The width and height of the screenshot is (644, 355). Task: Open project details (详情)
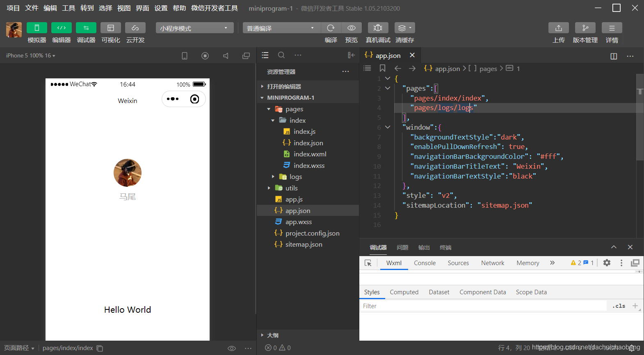click(x=612, y=28)
